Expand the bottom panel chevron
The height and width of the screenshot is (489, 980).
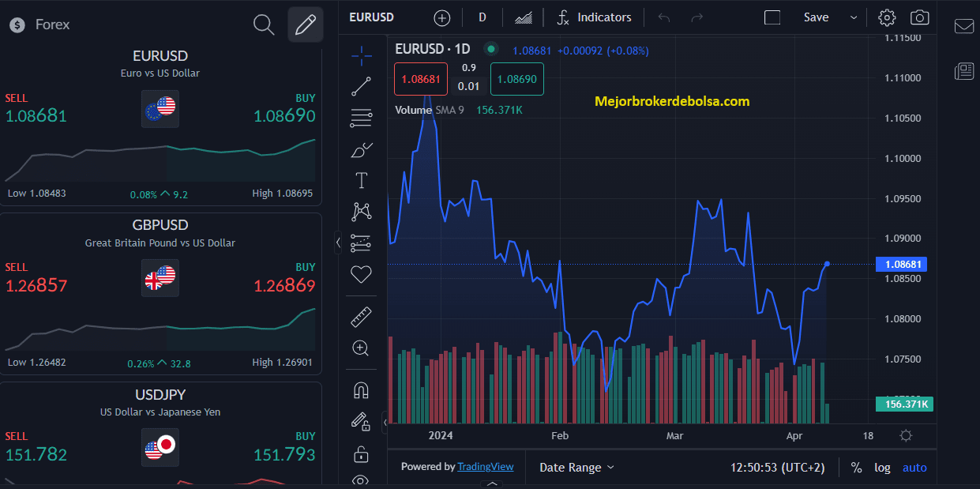point(492,483)
